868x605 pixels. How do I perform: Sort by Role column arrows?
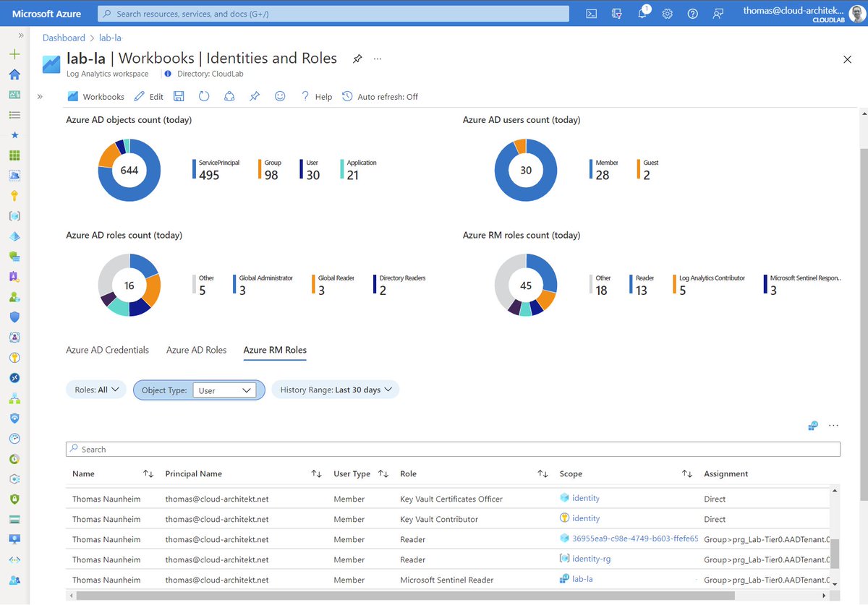542,473
